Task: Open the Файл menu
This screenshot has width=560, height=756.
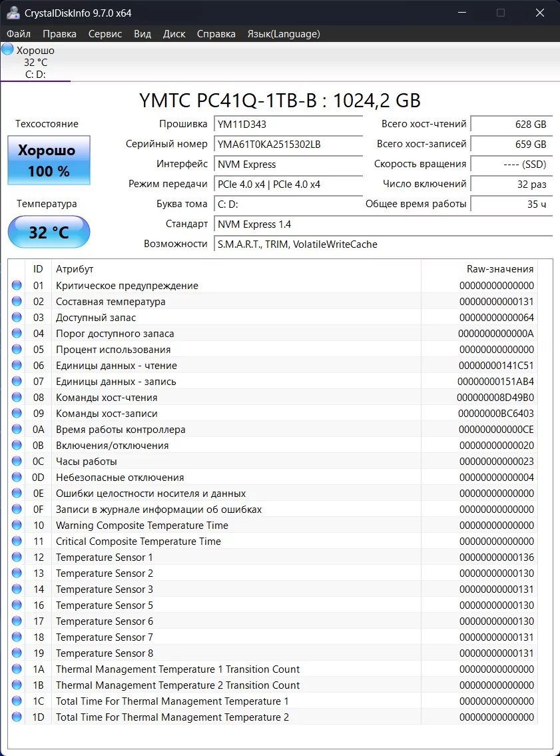Action: [x=19, y=34]
